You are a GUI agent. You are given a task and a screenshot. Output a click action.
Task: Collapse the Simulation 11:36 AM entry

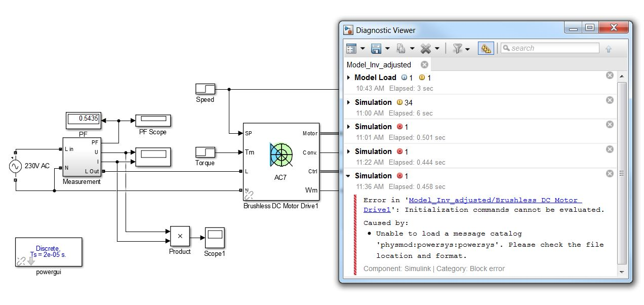coord(348,176)
